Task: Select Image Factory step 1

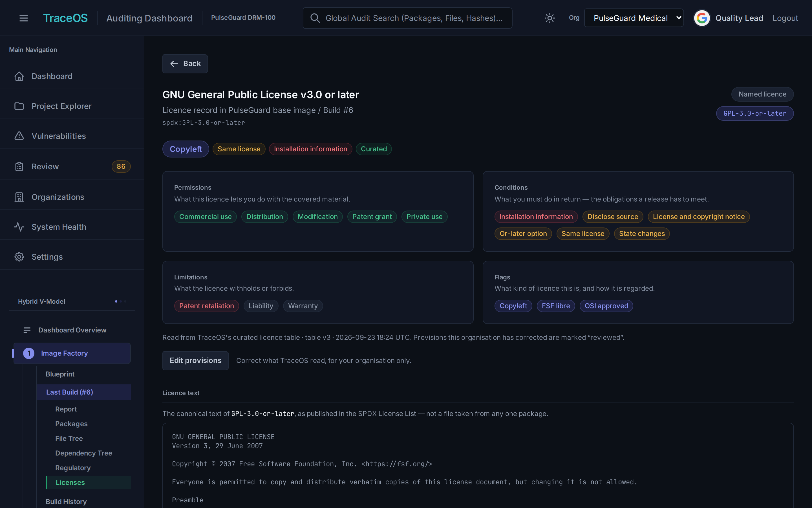Action: point(72,353)
